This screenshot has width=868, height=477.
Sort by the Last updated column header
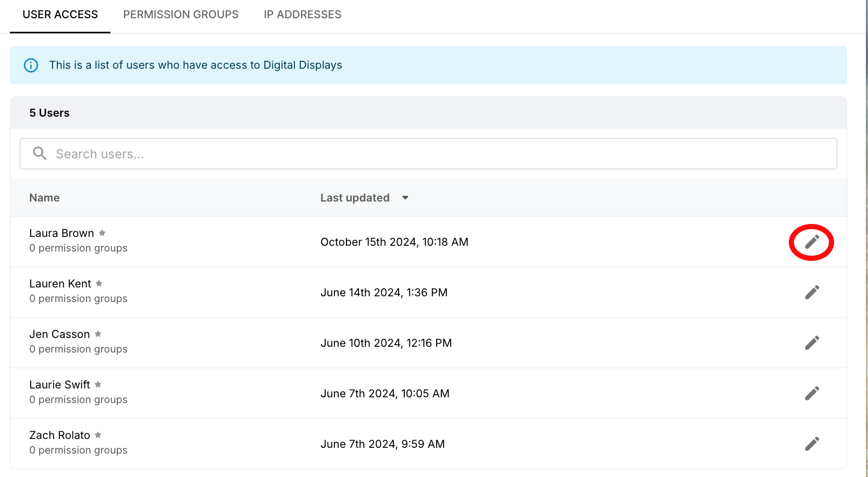point(355,198)
